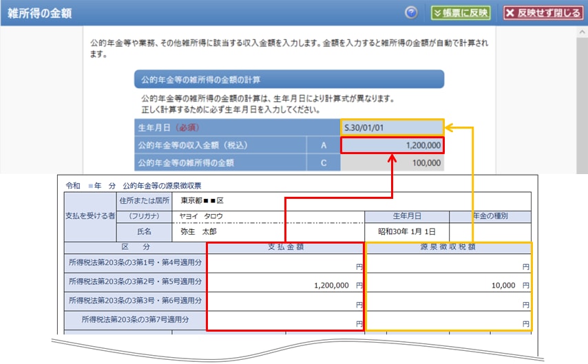
Task: Click the 支払金額 column header
Action: click(285, 248)
